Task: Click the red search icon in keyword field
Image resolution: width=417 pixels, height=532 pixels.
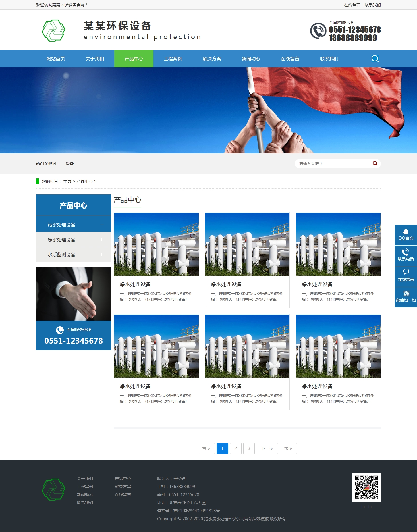Action: [x=375, y=163]
